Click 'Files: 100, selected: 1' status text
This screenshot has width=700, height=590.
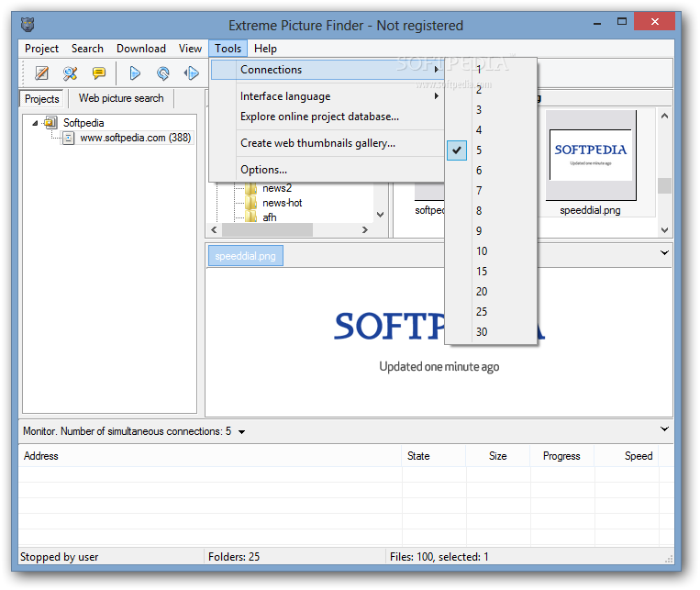pyautogui.click(x=439, y=557)
